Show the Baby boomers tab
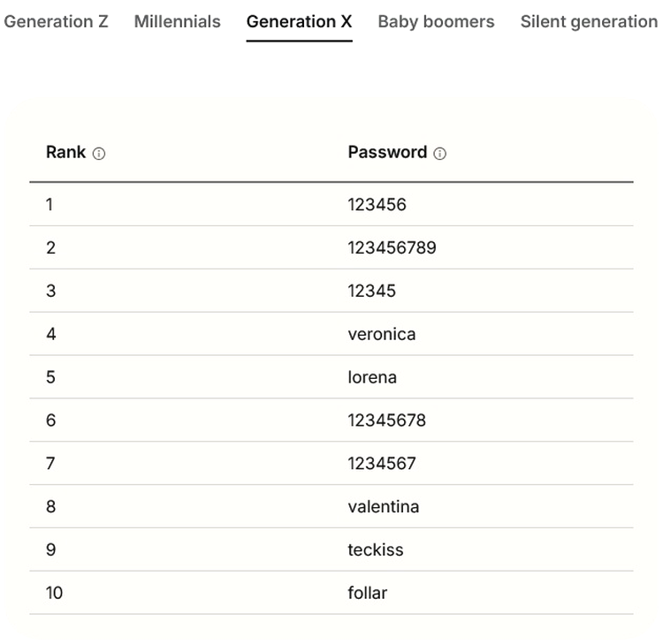The width and height of the screenshot is (663, 644). (x=436, y=21)
